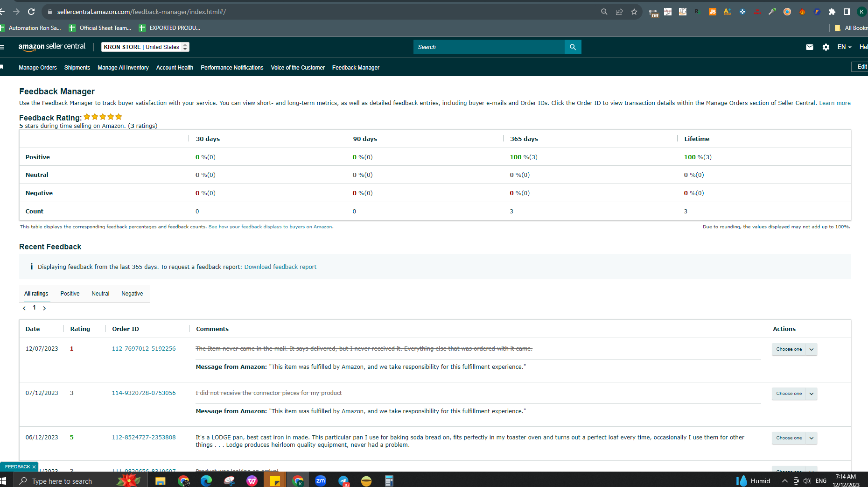
Task: Click the bookmark flag icon left of Manage Orders
Action: tap(2, 67)
